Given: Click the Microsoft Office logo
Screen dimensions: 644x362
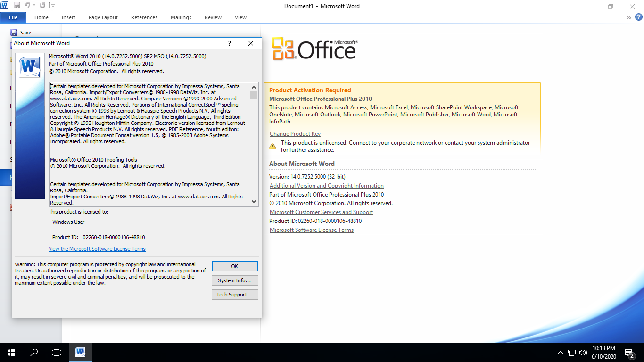Looking at the screenshot, I should coord(315,49).
